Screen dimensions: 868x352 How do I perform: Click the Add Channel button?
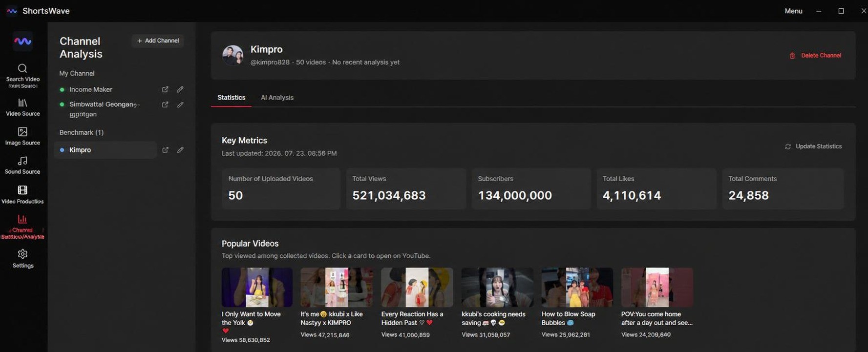(x=158, y=41)
